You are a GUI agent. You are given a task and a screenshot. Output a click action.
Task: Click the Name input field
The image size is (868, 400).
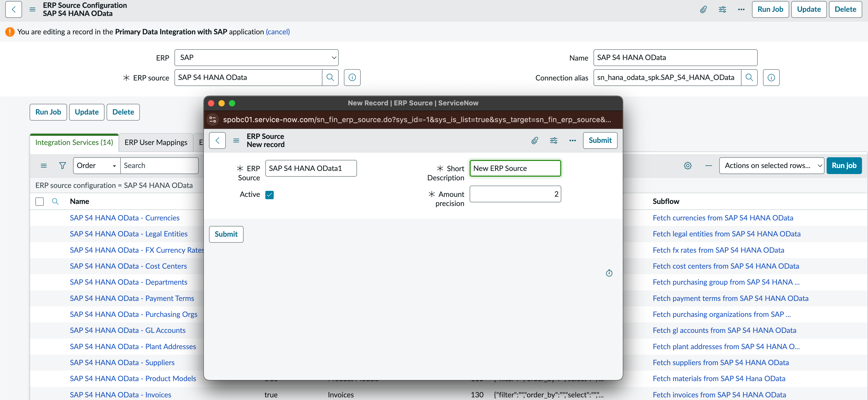tap(675, 58)
